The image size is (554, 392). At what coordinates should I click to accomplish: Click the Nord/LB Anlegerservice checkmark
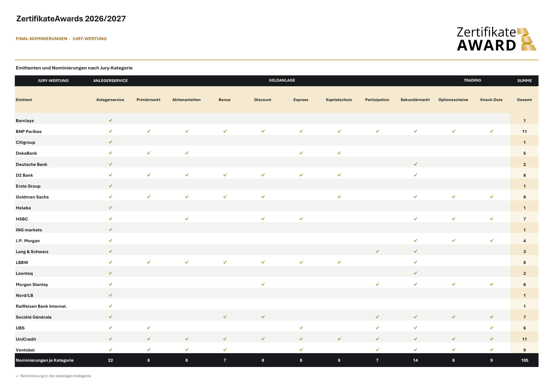111,295
